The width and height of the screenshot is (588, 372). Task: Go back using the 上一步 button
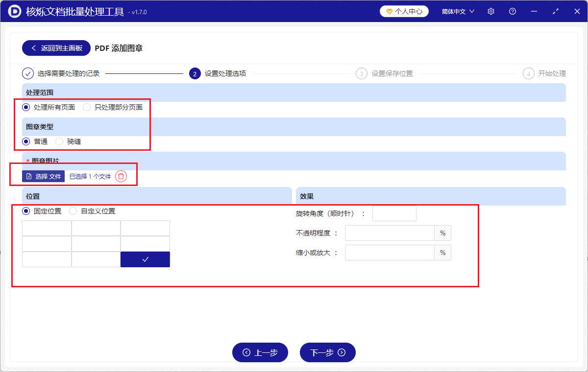(x=260, y=352)
